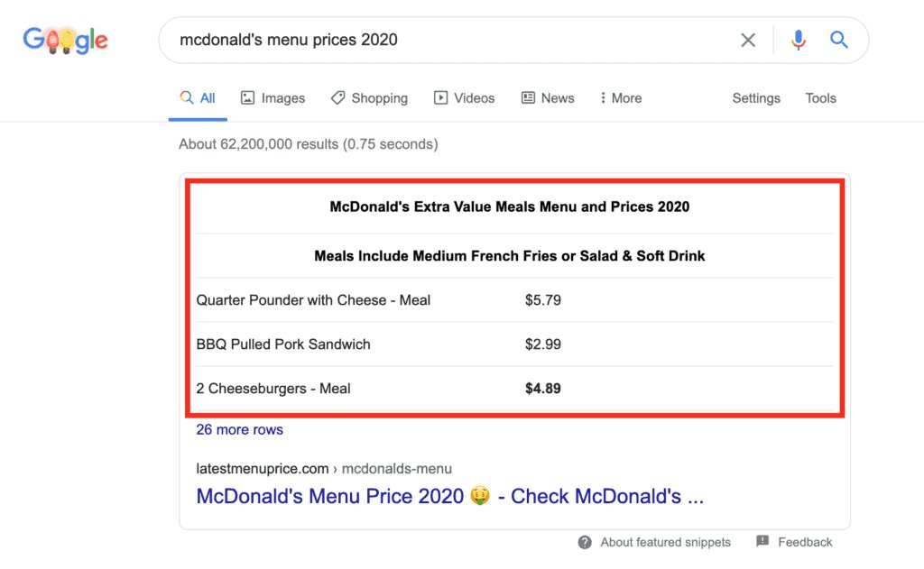
Task: Click the About featured snippets link
Action: [665, 542]
